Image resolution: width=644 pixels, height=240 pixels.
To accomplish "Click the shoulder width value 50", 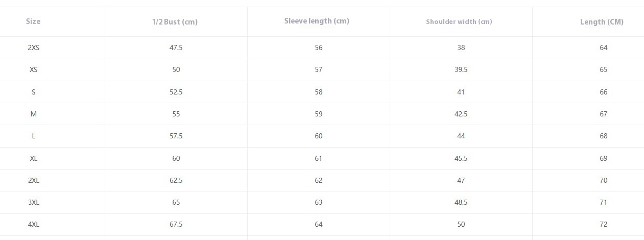I will [461, 224].
